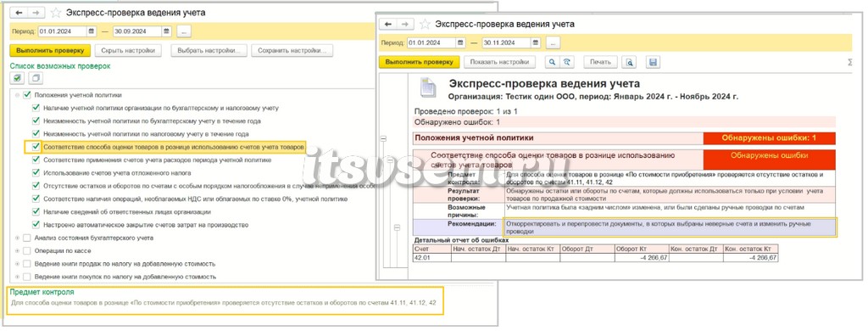Viewport: 868px width, 331px height.
Task: Open period selection ellipsis in left window
Action: [184, 31]
